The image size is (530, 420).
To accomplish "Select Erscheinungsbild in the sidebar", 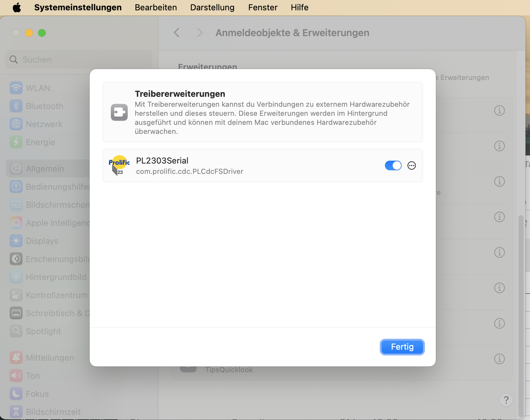I will [x=48, y=259].
